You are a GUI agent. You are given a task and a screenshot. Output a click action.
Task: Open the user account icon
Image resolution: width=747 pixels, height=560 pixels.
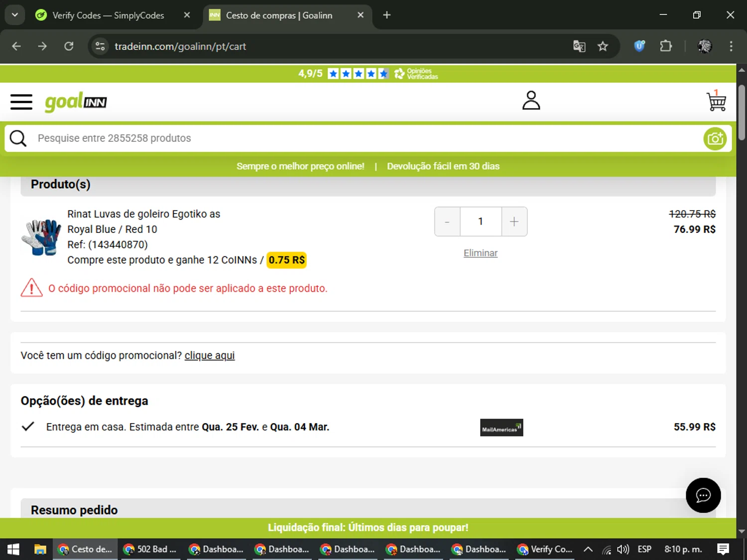coord(531,100)
